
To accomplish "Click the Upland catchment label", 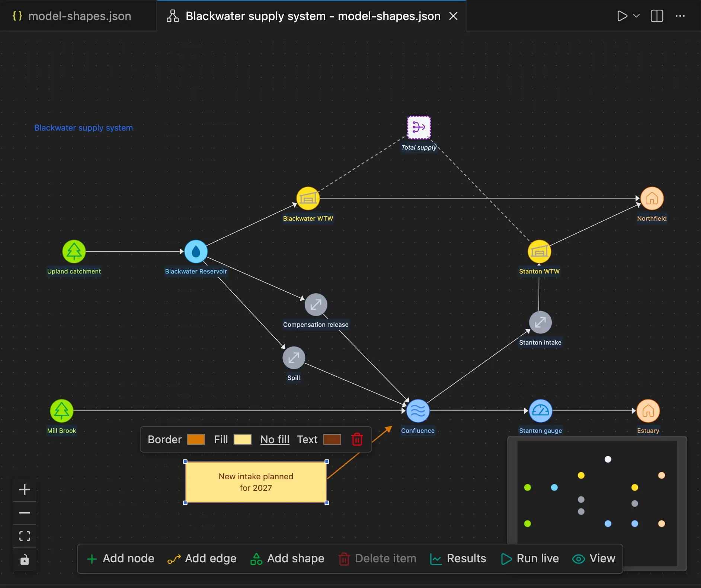I will coord(74,271).
